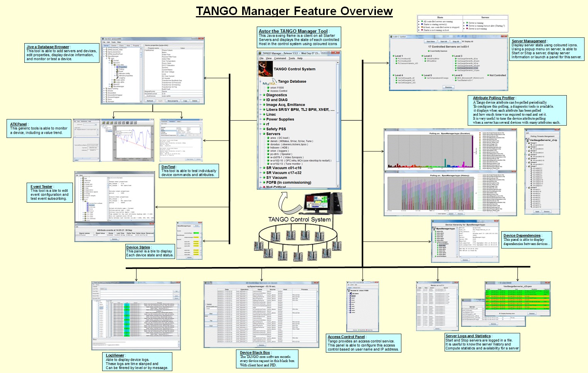The height and width of the screenshot is (373, 588).
Task: Select 'Earth Fault' value in Jive properties
Action: point(166,89)
